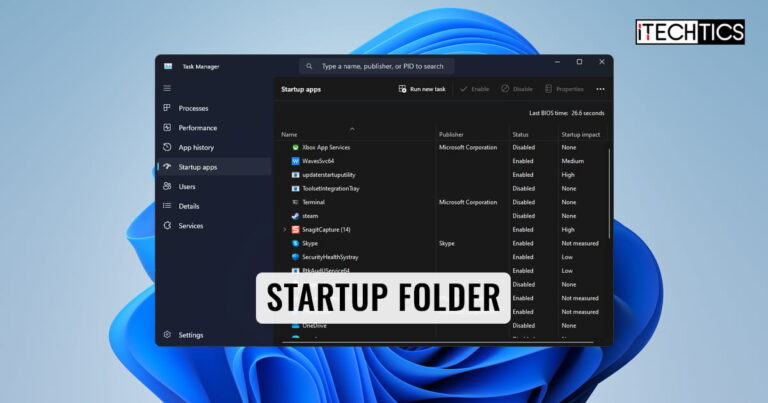Click the App history clock icon

[167, 147]
